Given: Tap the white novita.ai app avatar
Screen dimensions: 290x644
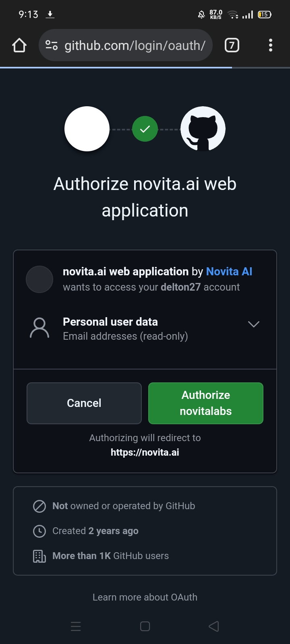Looking at the screenshot, I should click(x=87, y=129).
